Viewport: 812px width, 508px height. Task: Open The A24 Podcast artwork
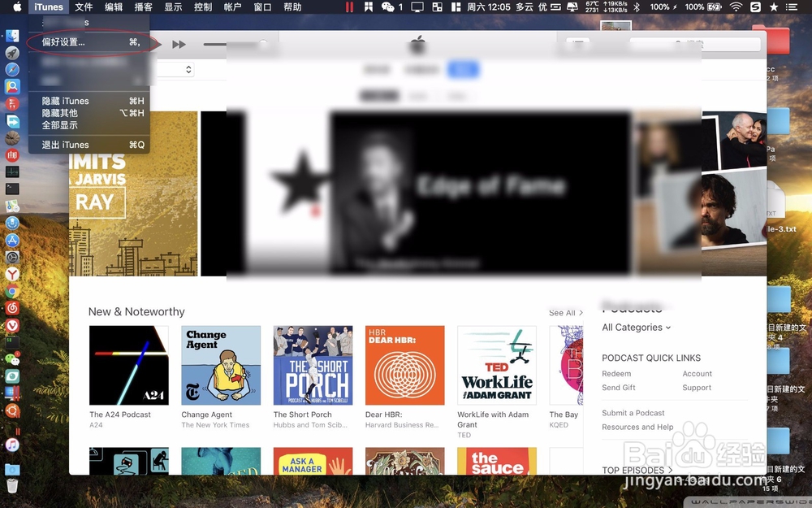(129, 366)
